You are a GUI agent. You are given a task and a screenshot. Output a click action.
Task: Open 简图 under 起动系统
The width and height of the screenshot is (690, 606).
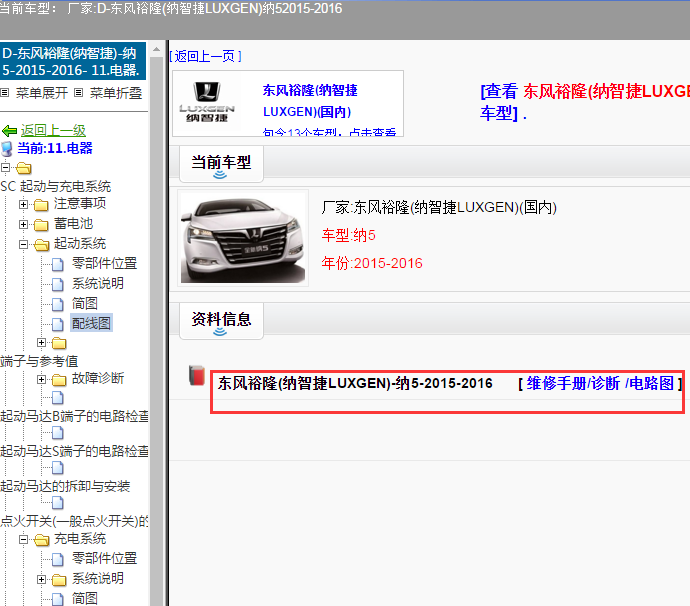point(84,303)
